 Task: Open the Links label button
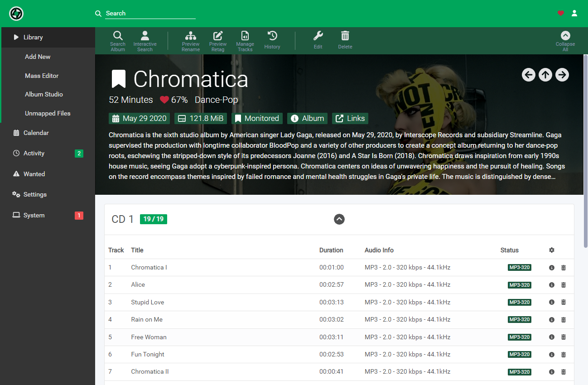coord(350,119)
